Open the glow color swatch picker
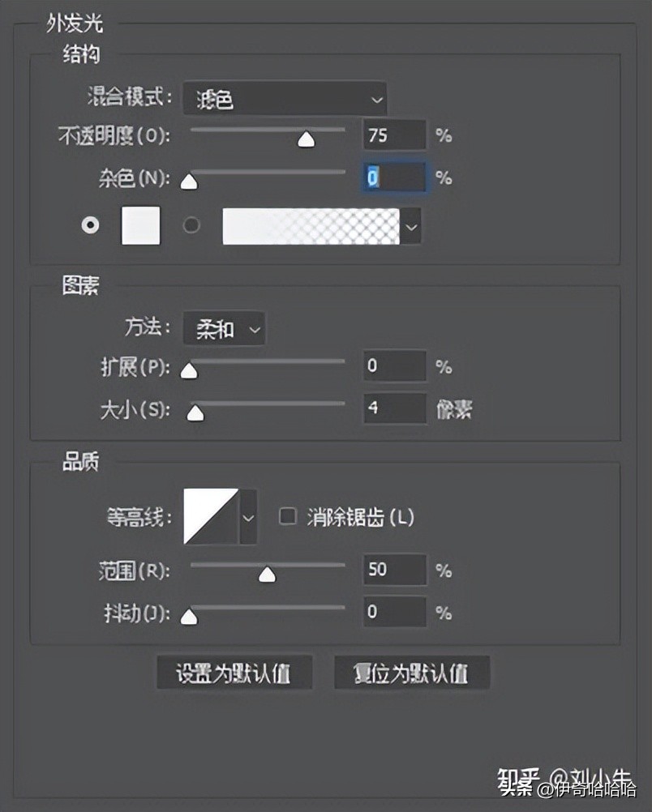The height and width of the screenshot is (812, 652). (x=139, y=225)
